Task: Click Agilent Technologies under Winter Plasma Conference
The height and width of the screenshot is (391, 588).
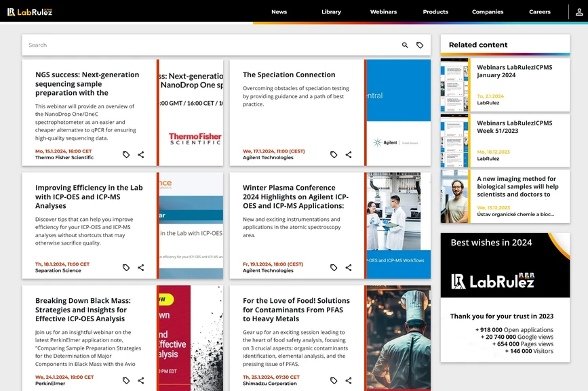Action: (268, 271)
